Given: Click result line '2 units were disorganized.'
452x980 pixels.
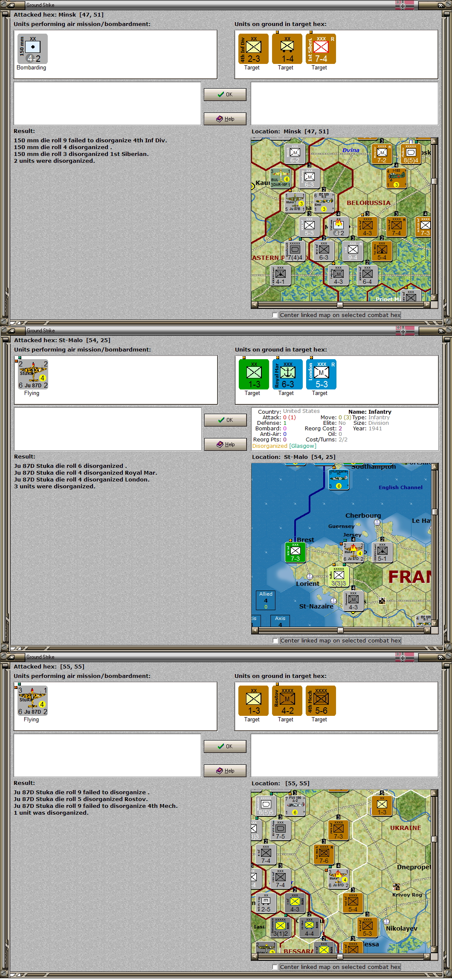Looking at the screenshot, I should 55,161.
